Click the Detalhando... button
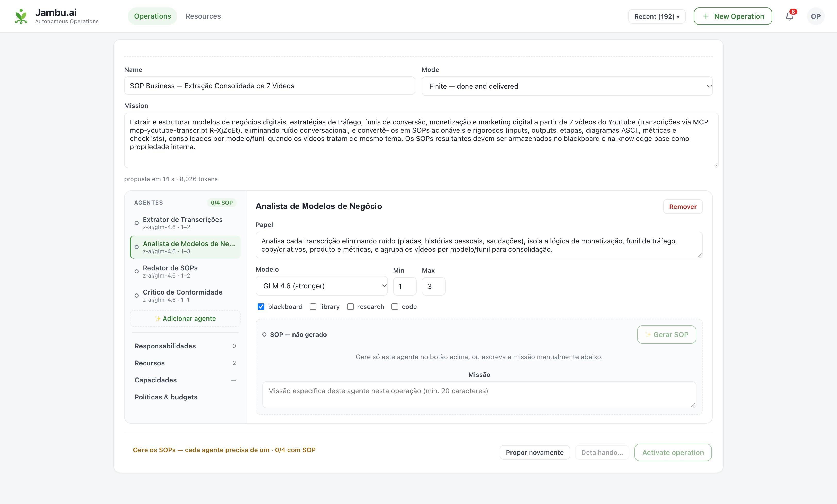The width and height of the screenshot is (837, 504). point(602,452)
